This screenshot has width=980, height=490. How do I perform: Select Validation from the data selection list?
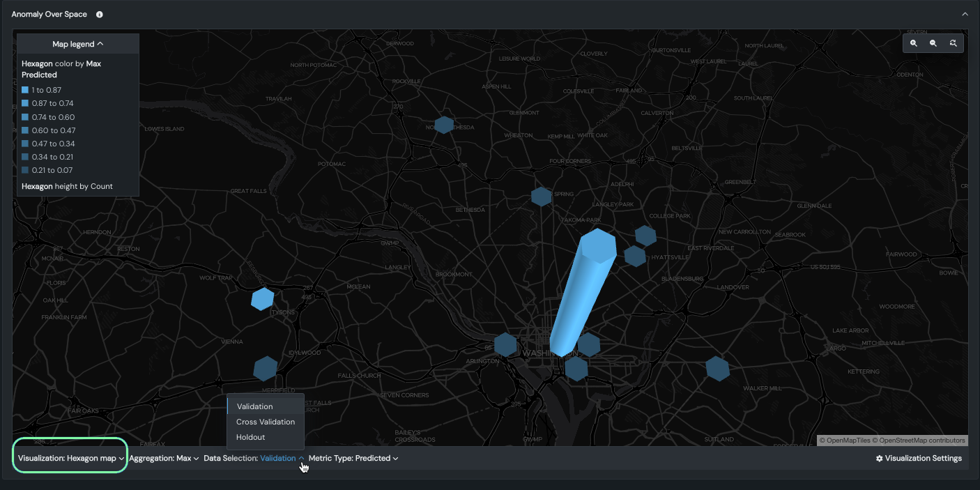(254, 406)
